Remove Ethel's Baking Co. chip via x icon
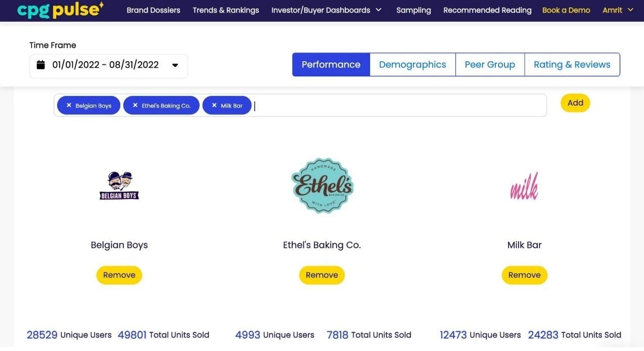 point(135,106)
